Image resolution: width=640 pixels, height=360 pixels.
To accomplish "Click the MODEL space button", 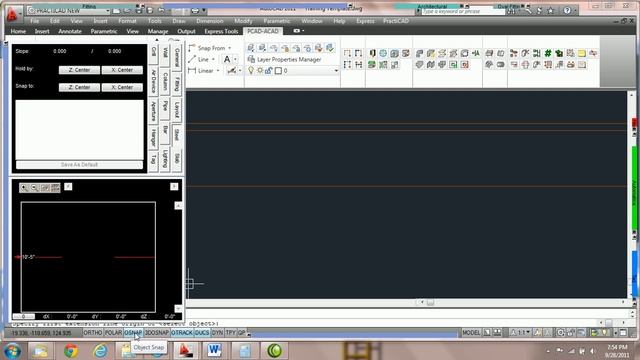I will pyautogui.click(x=471, y=333).
